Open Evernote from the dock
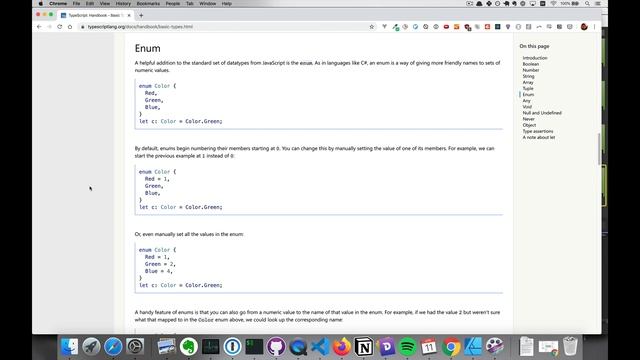Screen dimensions: 640x360 (188, 347)
